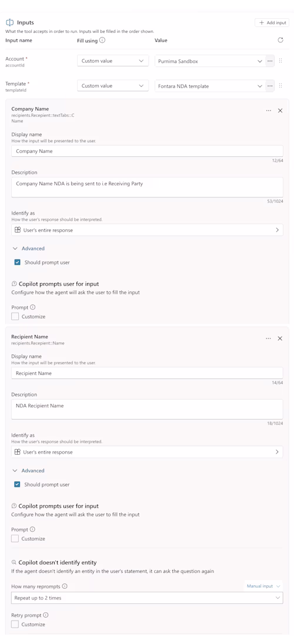Click the Add input button

(272, 22)
